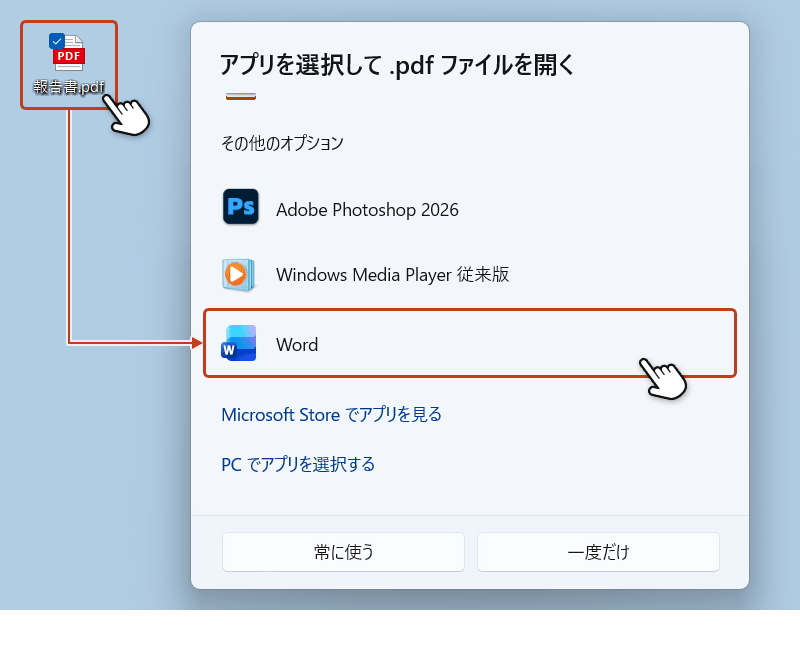This screenshot has width=800, height=650.
Task: Click the PC でアプリを選択する link
Action: [298, 464]
